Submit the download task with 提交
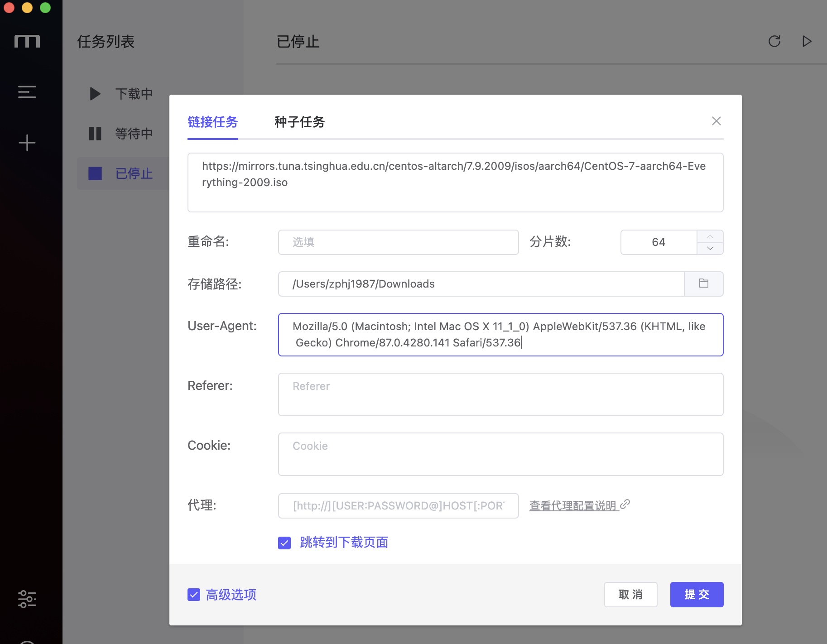 tap(697, 595)
